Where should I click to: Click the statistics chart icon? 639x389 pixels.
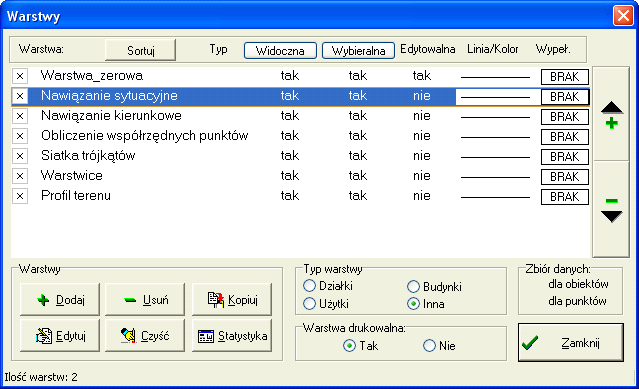coord(206,336)
